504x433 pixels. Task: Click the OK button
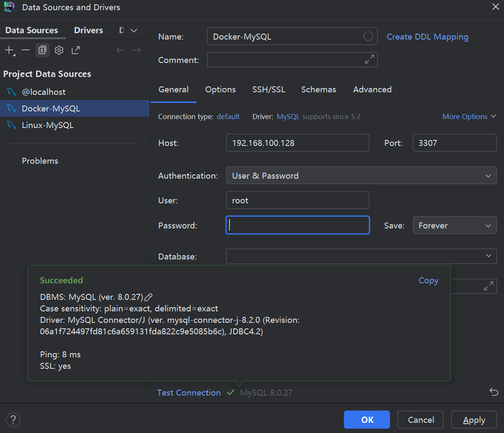coord(367,419)
